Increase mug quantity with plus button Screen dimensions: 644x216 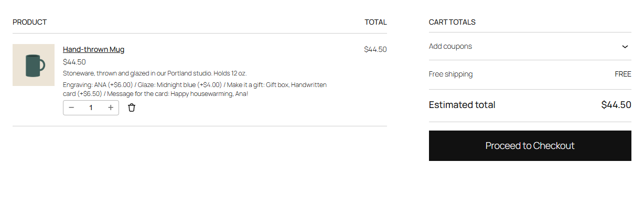(x=111, y=107)
